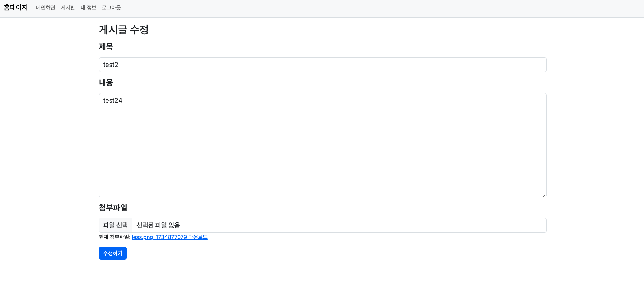The image size is (644, 287).
Task: Focus the 제목 input containing test2
Action: 322,65
